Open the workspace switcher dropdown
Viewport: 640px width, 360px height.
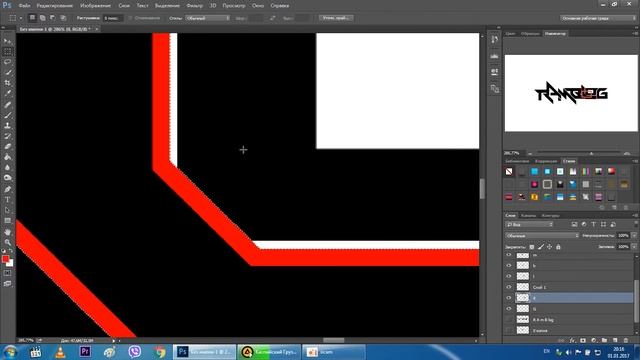598,18
